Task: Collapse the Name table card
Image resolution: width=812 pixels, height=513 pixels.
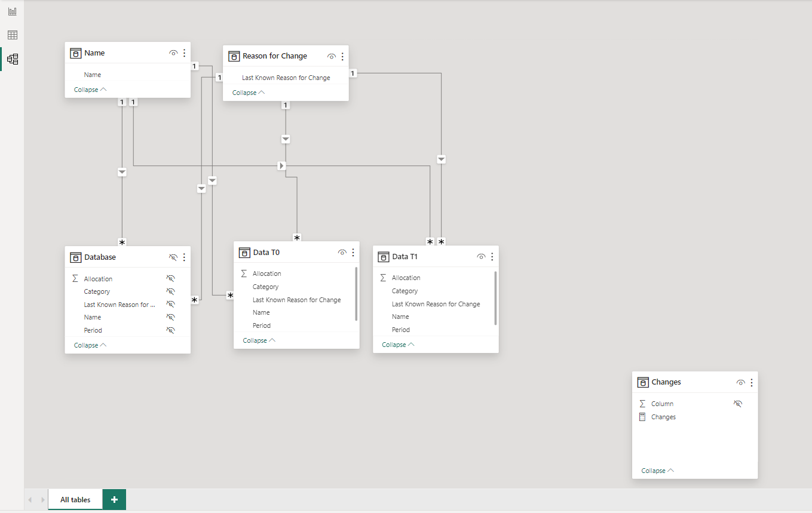Action: point(90,90)
